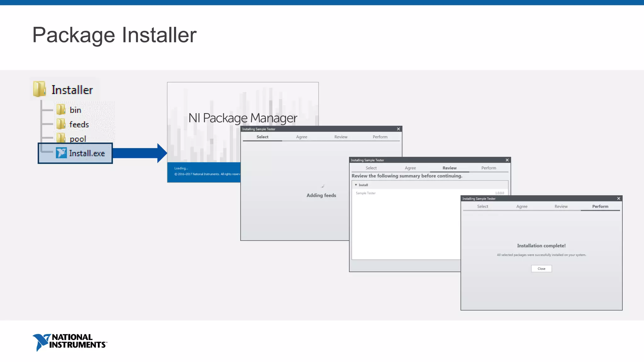Screen dimensions: 644x362
Task: Click the Close button after installation
Action: pos(541,268)
